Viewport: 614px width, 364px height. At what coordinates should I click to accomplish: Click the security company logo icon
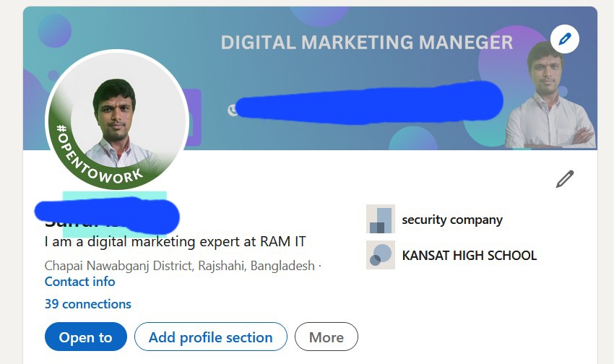point(381,219)
